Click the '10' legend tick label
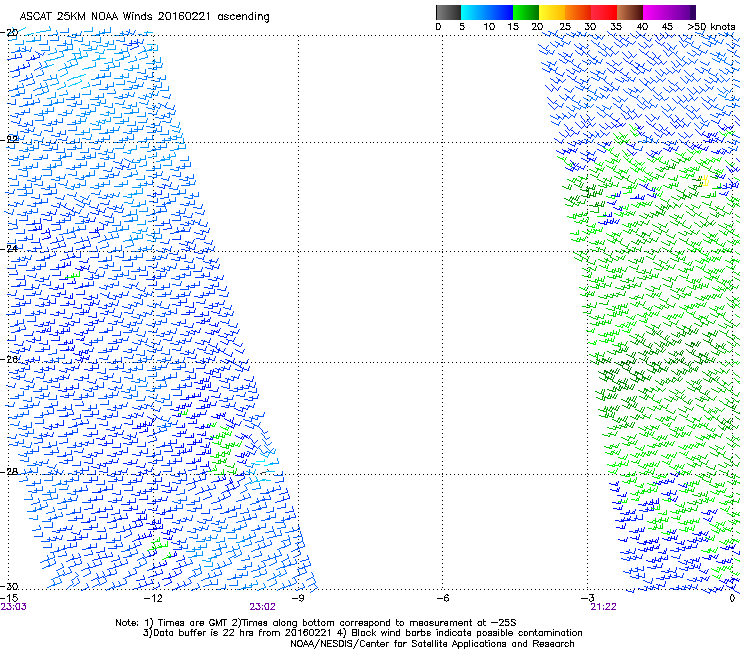Screen dimensions: 740x650 (x=489, y=27)
